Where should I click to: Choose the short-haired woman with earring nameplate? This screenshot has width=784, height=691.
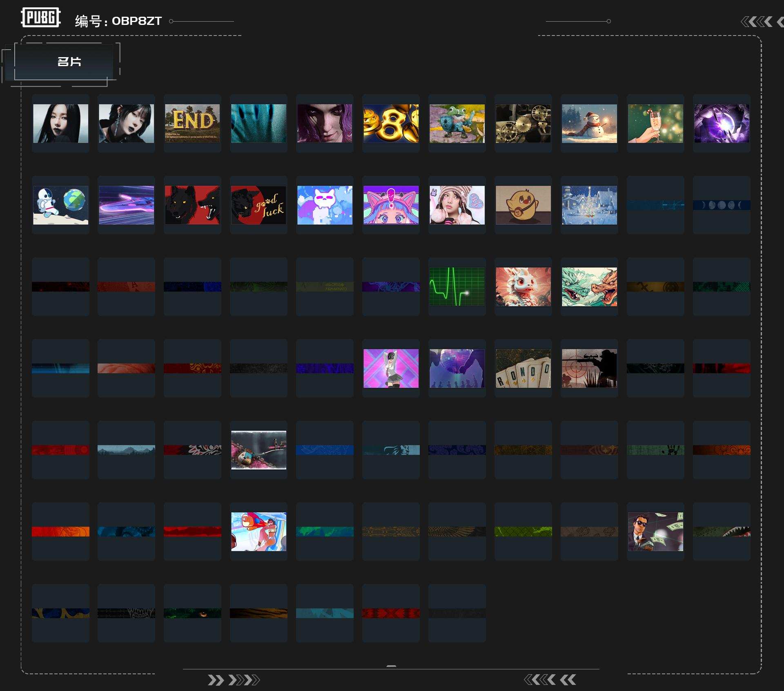(127, 123)
